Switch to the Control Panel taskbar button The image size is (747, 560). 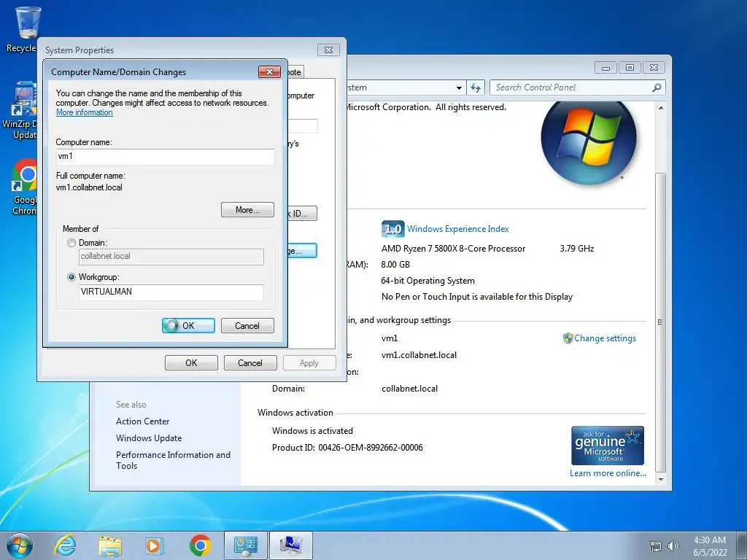pos(245,545)
